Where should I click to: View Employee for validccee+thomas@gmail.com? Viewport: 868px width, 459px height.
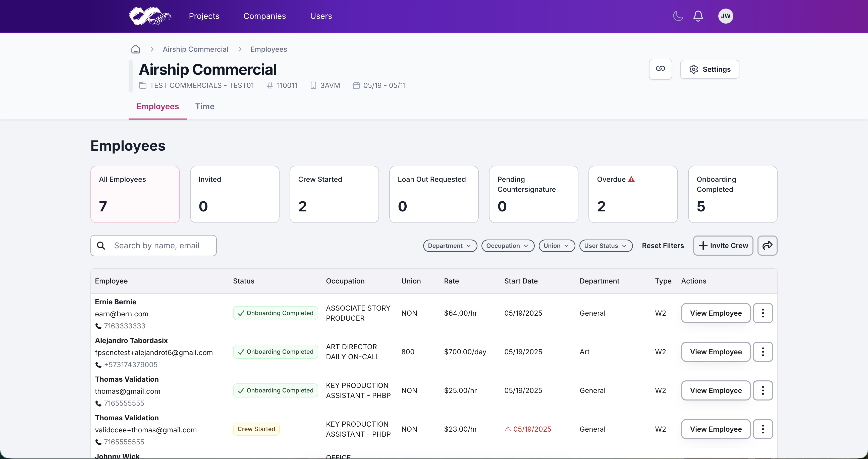tap(716, 429)
